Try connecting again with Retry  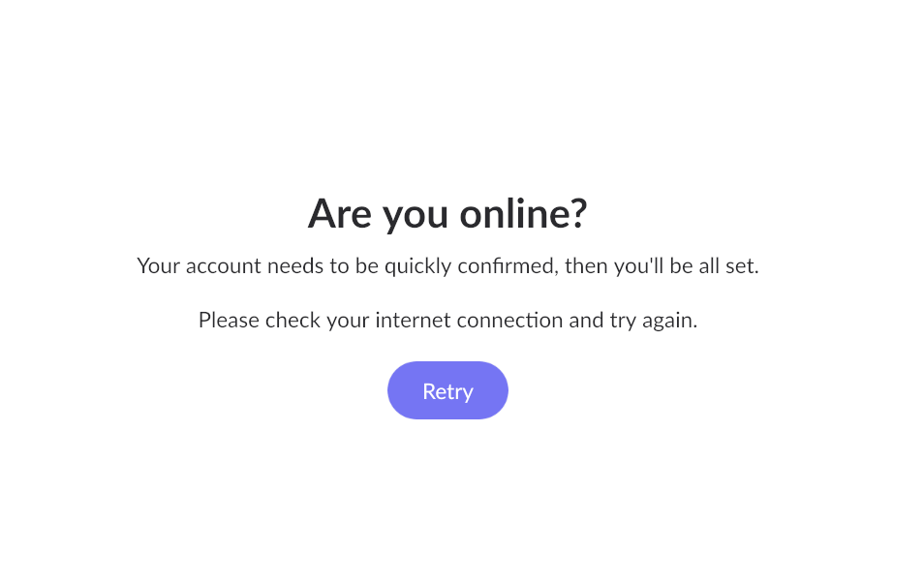(447, 390)
